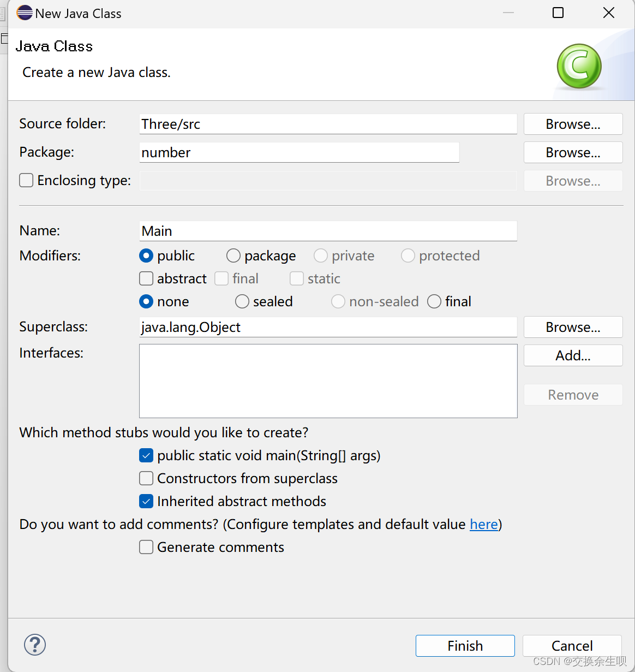Maximize the New Java Class dialog
The image size is (635, 672).
click(x=558, y=13)
